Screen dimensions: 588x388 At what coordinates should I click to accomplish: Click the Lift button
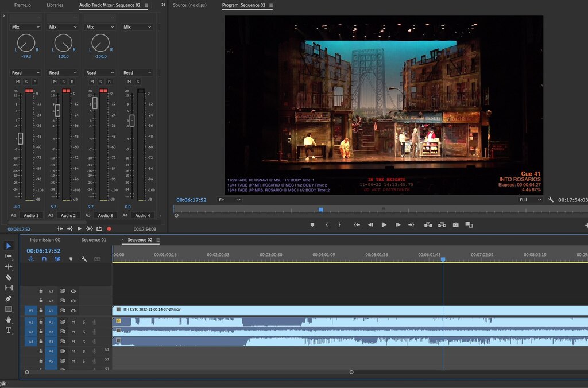(428, 225)
